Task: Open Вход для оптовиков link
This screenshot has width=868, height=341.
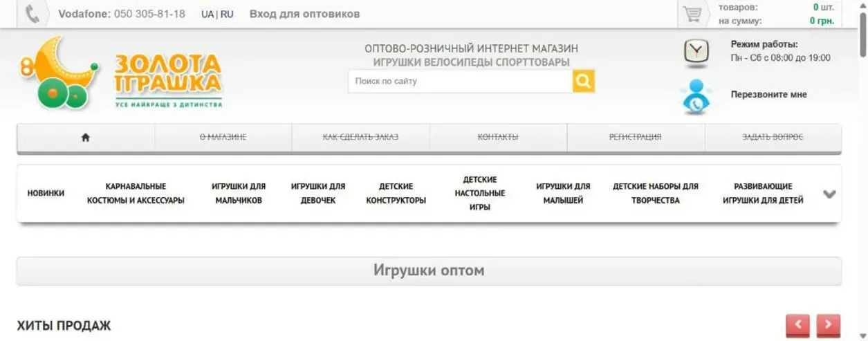Action: 304,14
